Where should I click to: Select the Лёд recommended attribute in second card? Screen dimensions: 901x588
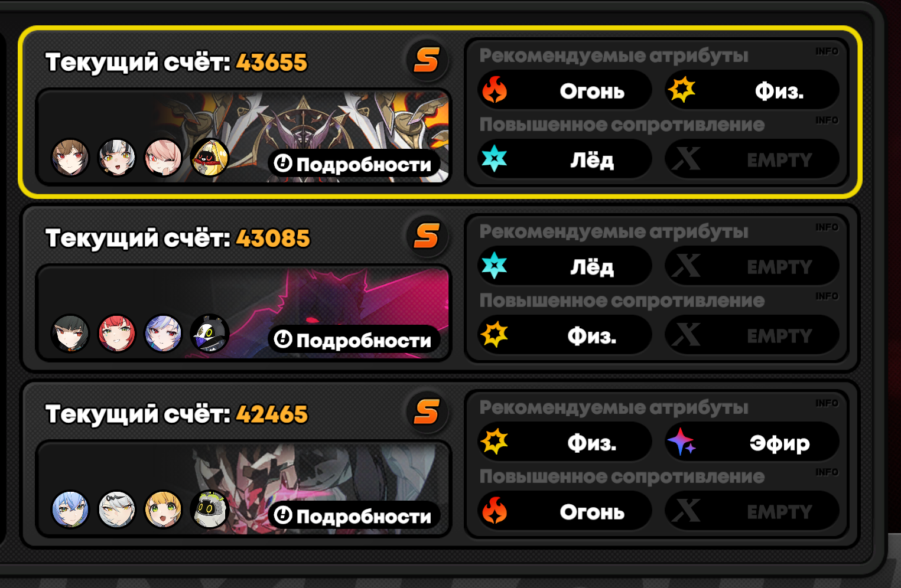[x=565, y=266]
